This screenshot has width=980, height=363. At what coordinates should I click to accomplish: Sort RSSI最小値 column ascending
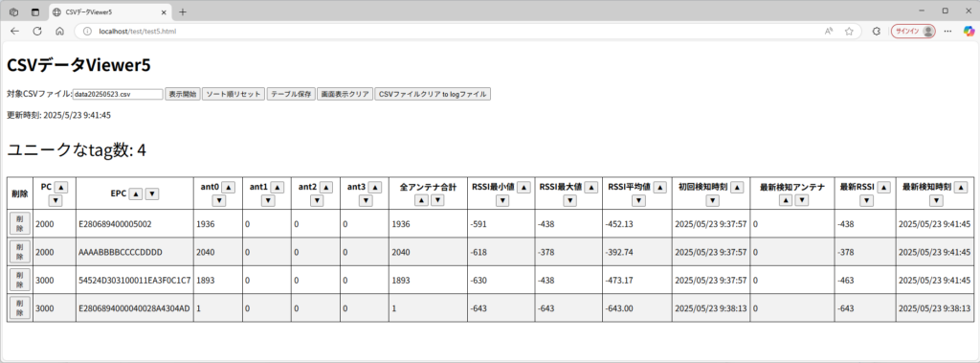coord(523,187)
